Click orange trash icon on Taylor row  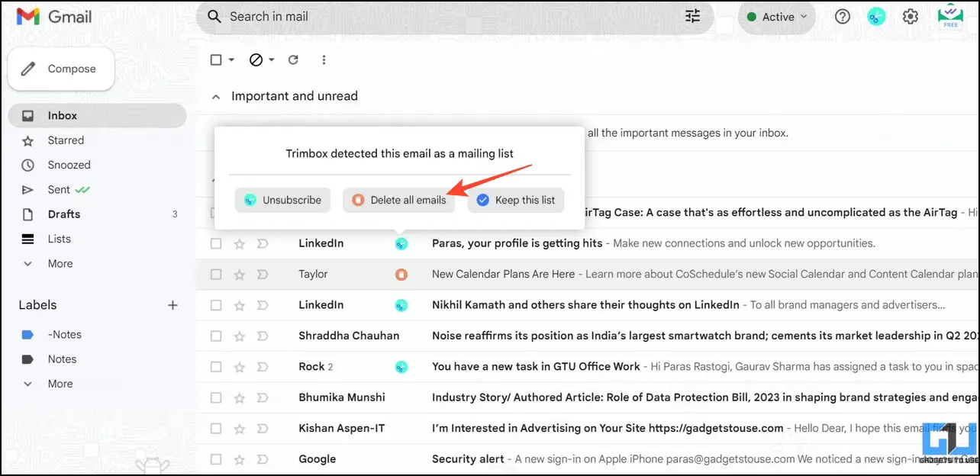pyautogui.click(x=401, y=274)
